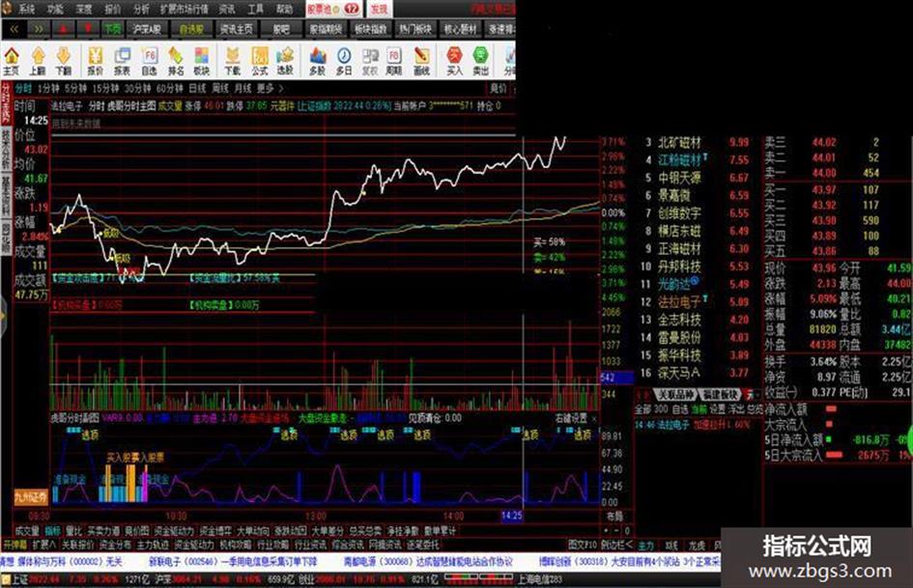
Task: Switch to the 发现 tab
Action: point(380,9)
